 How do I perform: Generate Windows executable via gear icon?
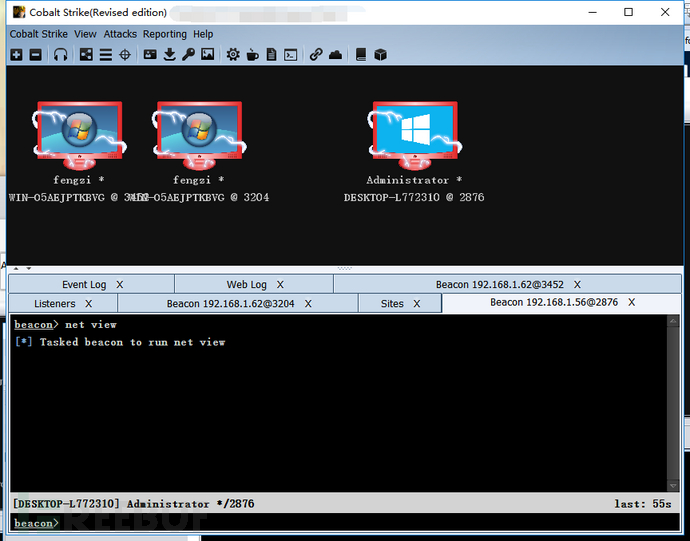(233, 55)
